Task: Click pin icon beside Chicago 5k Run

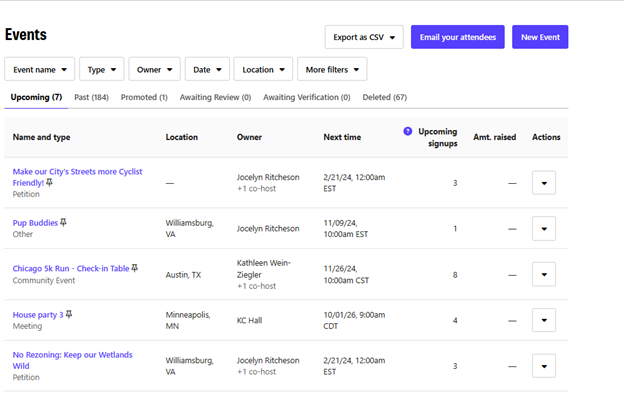Action: pos(135,268)
